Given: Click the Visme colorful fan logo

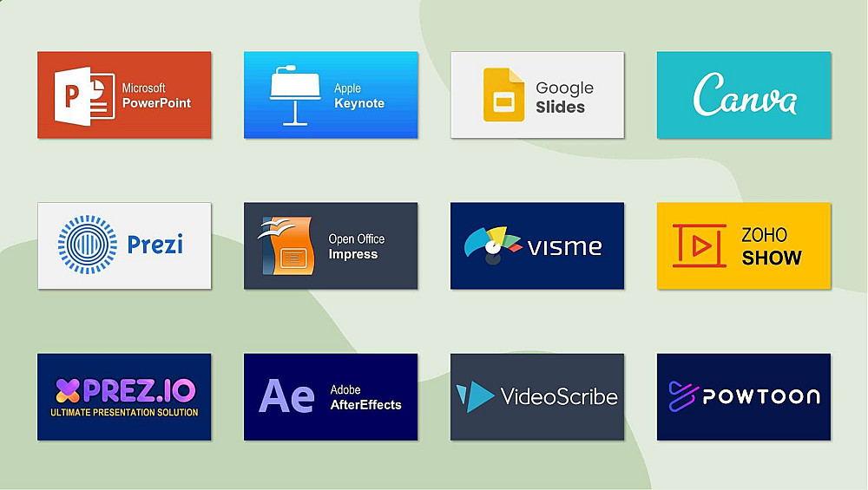Looking at the screenshot, I should pos(491,245).
